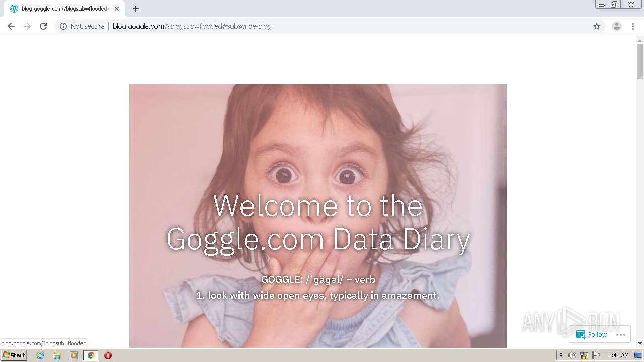Open the network status tray icon
The width and height of the screenshot is (644, 362).
(x=584, y=355)
